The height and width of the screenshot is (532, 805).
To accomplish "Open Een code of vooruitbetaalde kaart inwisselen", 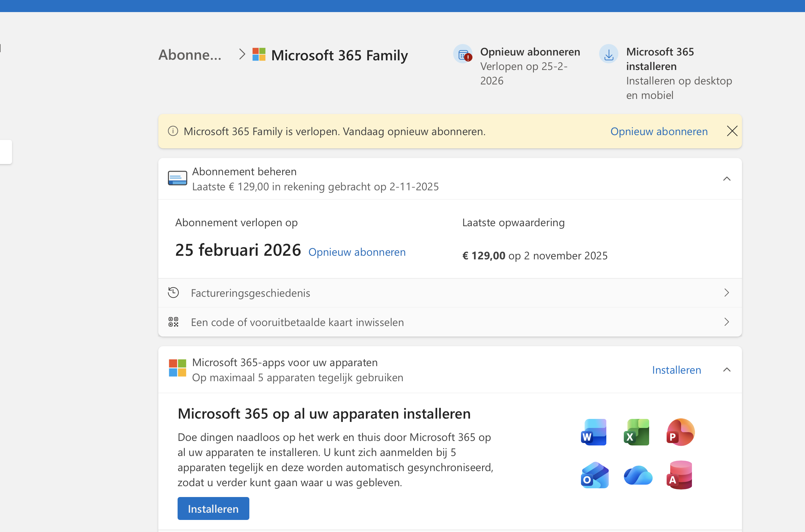I will pyautogui.click(x=450, y=322).
